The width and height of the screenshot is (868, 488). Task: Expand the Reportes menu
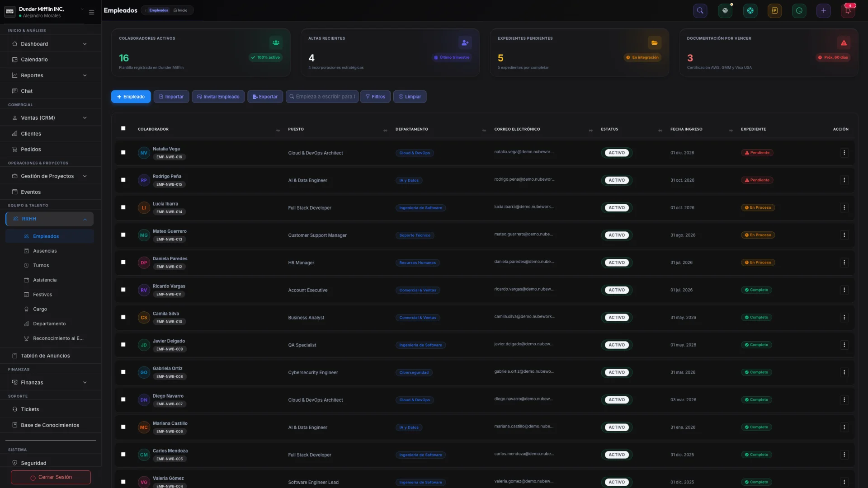pyautogui.click(x=50, y=75)
